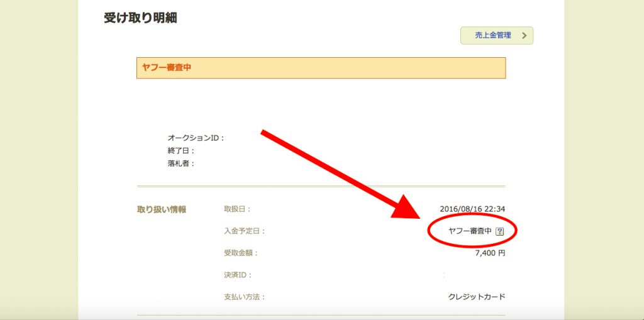Select the オークションID label

tap(196, 138)
